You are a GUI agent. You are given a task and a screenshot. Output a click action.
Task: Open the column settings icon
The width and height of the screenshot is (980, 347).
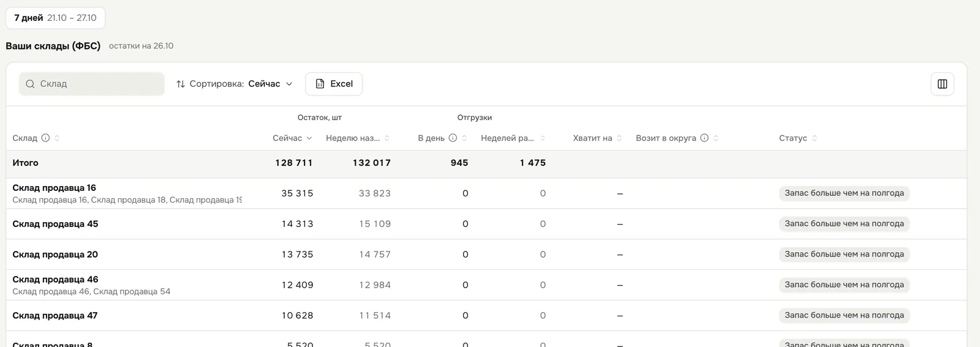[942, 84]
